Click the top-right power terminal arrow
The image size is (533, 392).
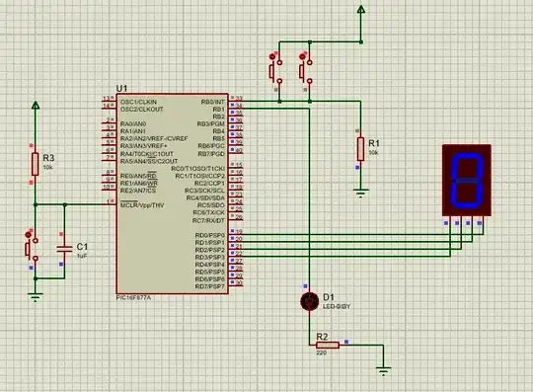[361, 9]
